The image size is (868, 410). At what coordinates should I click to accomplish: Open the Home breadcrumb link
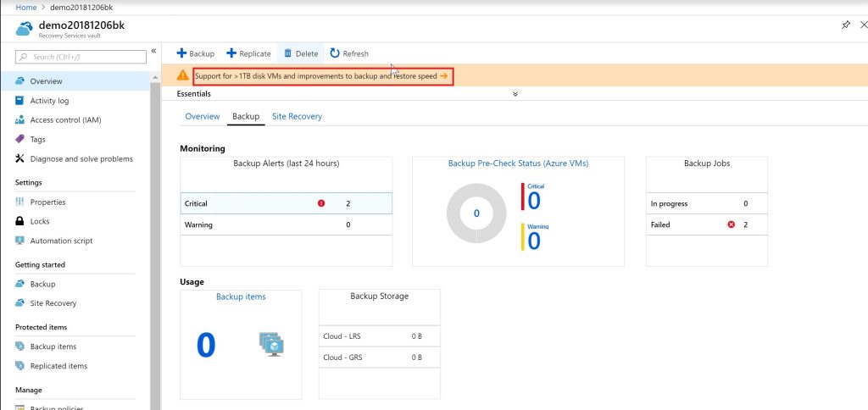pyautogui.click(x=26, y=7)
